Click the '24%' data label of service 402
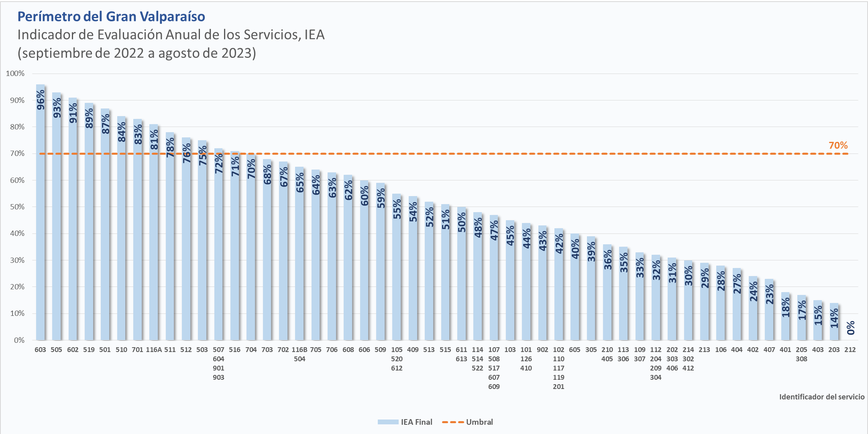The height and width of the screenshot is (434, 868). coord(753,292)
